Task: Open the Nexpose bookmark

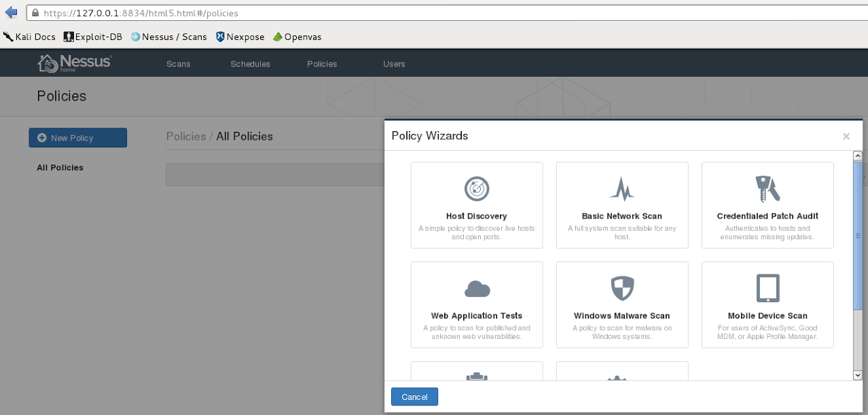Action: point(240,37)
